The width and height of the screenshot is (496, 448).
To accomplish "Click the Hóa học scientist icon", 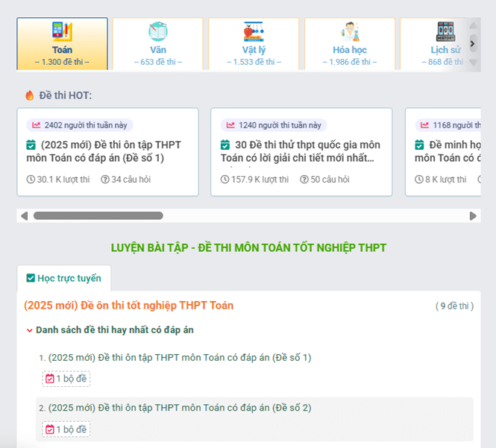I will tap(349, 32).
